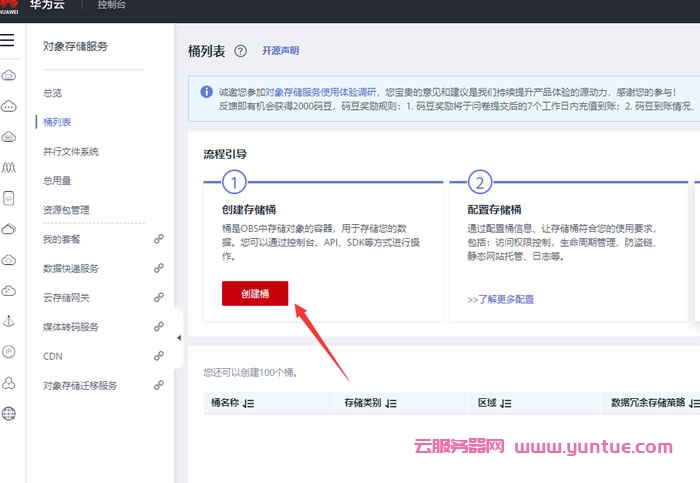Image resolution: width=700 pixels, height=483 pixels.
Task: Click the anchor-shaped icon in left rail
Action: point(9,321)
